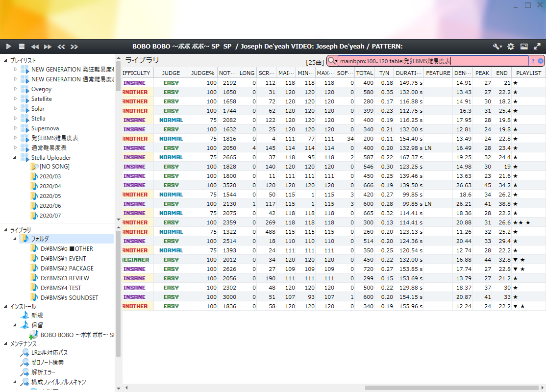Screen dimensions: 546x392
Task: Select the D:¥BMS¥4 TEST folder
Action: point(61,288)
